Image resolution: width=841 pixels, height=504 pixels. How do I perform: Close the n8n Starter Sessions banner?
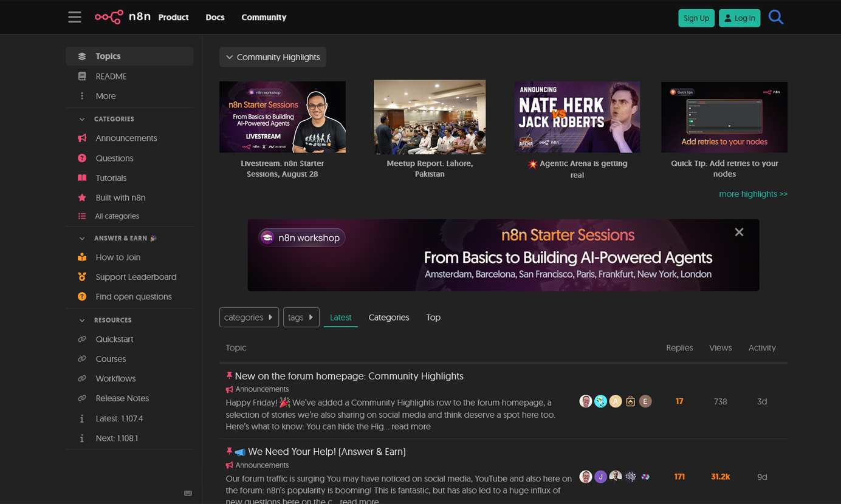(x=739, y=232)
